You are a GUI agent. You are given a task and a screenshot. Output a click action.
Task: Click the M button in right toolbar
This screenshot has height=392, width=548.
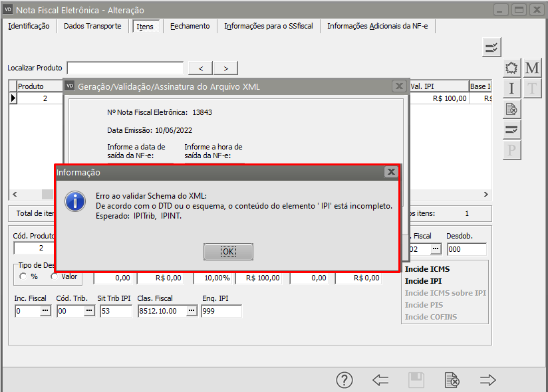[532, 68]
